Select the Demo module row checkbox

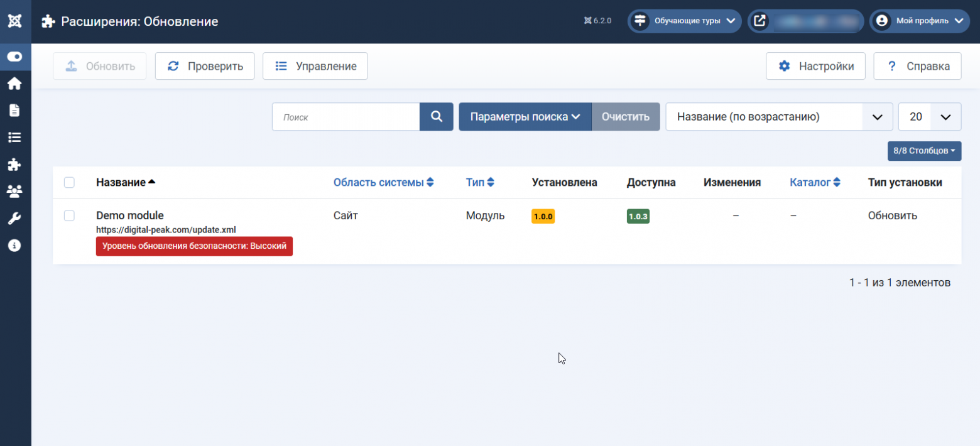(69, 215)
